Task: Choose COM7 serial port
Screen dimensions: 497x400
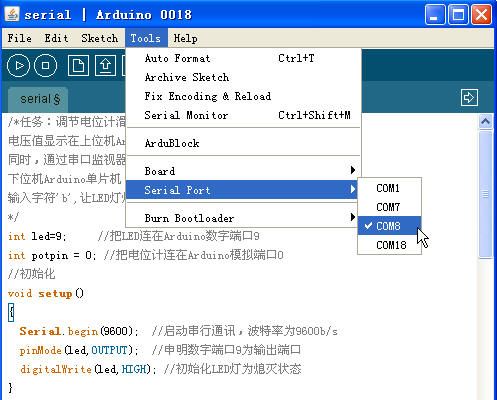Action: click(x=390, y=207)
